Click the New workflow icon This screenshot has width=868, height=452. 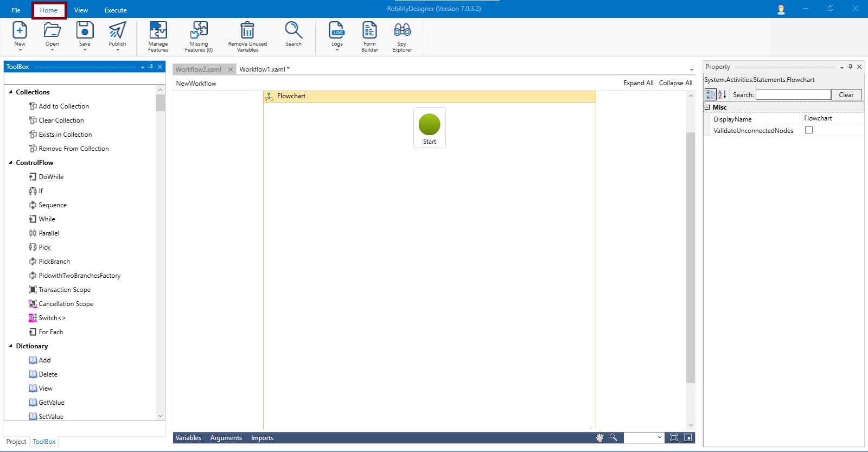(x=20, y=31)
